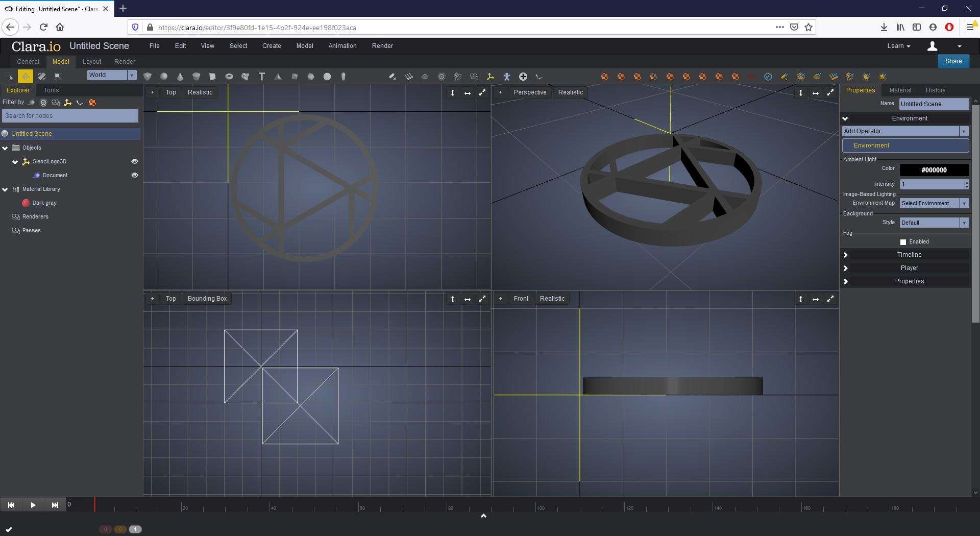This screenshot has width=980, height=536.
Task: Click the V-Ray sun light icon
Action: coord(866,77)
